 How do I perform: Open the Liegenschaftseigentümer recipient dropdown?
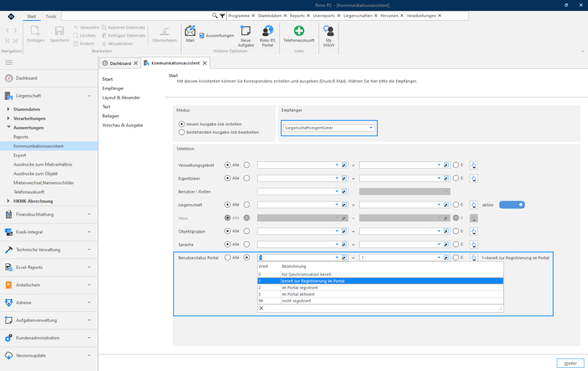pos(329,128)
